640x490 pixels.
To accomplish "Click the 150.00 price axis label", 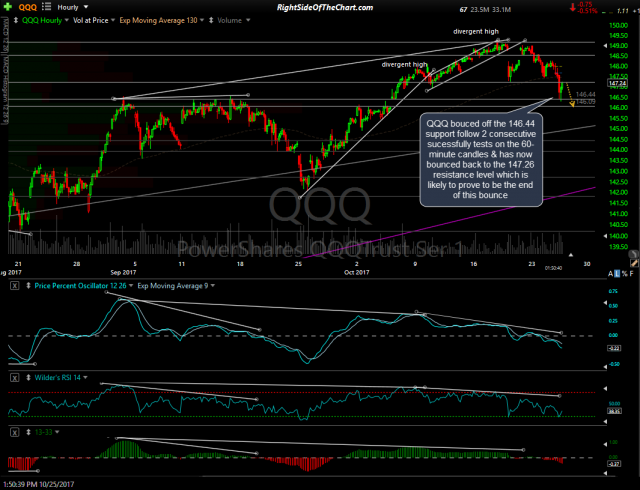I will pos(618,25).
